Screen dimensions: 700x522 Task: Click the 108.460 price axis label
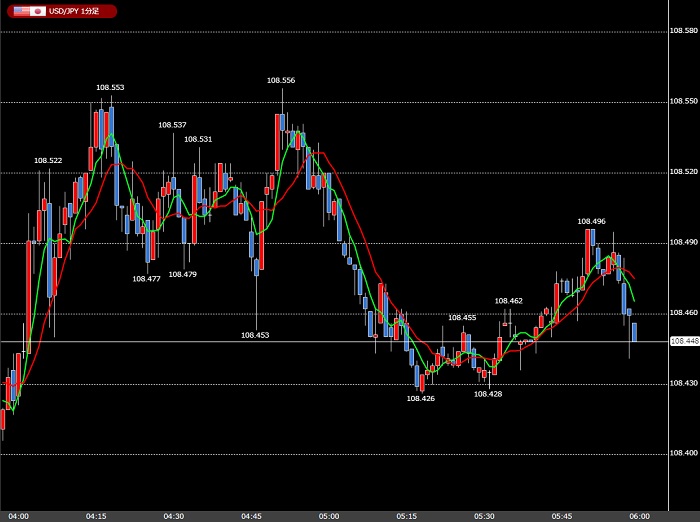[x=683, y=313]
